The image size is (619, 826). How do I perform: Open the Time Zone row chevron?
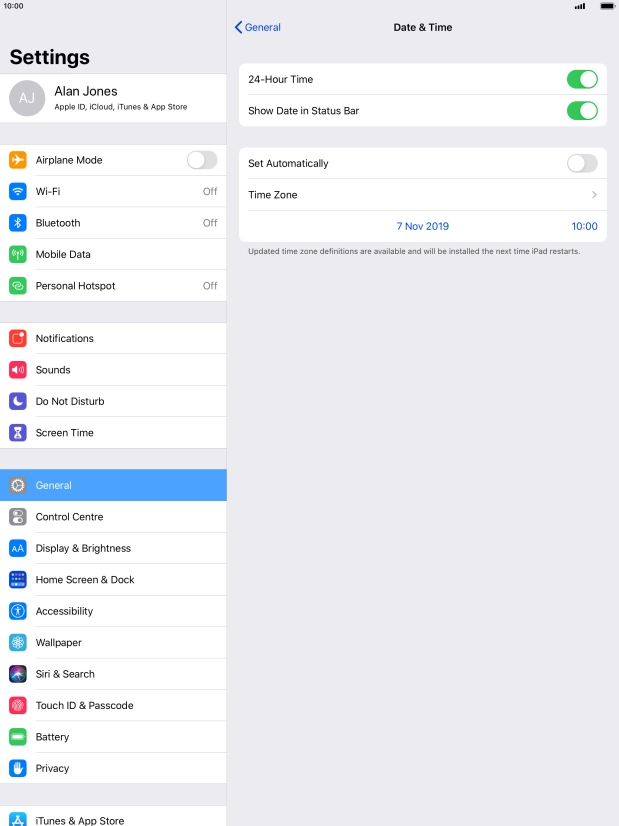tap(594, 195)
